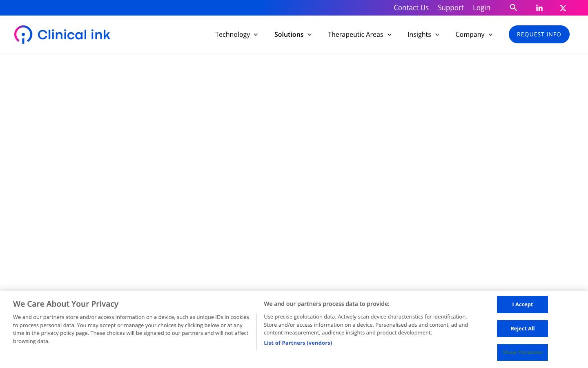The width and height of the screenshot is (588, 368).
Task: Click the "We Care About Your Privacy" heading
Action: pyautogui.click(x=66, y=304)
